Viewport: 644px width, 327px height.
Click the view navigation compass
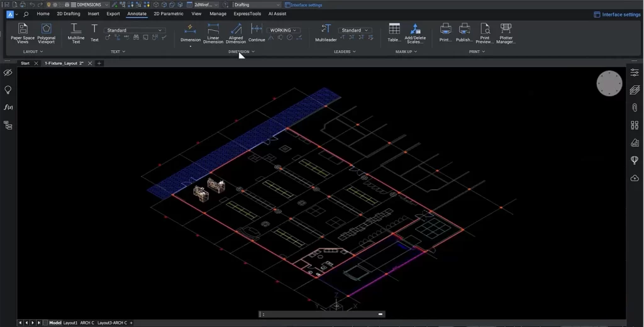click(609, 84)
